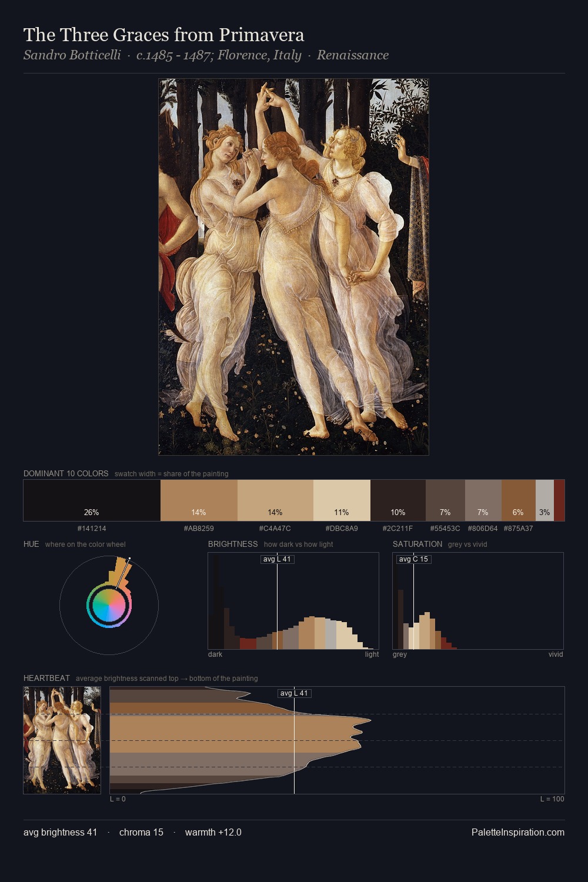Screen dimensions: 588x882
Task: Click 'grey vs vivid' caption
Action: (467, 544)
